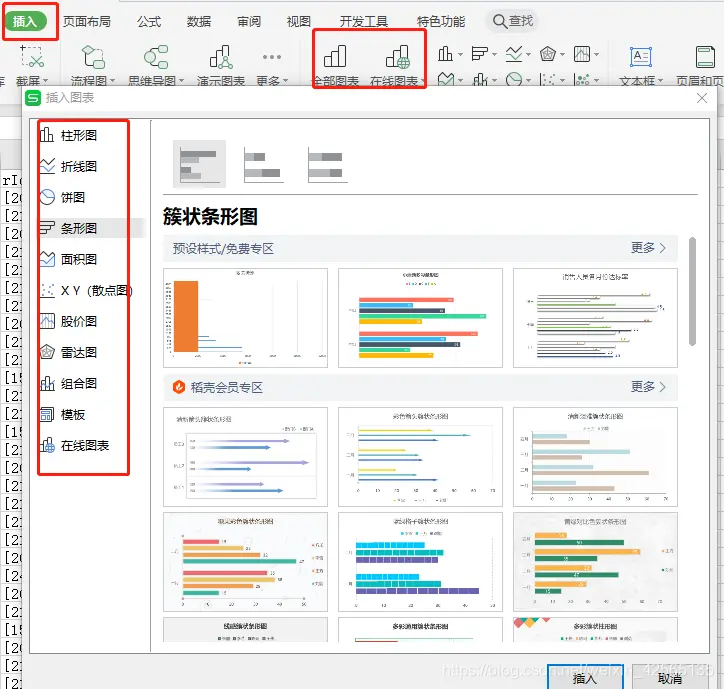
Task: Open the flowchart (流程图) tool
Action: pyautogui.click(x=93, y=56)
